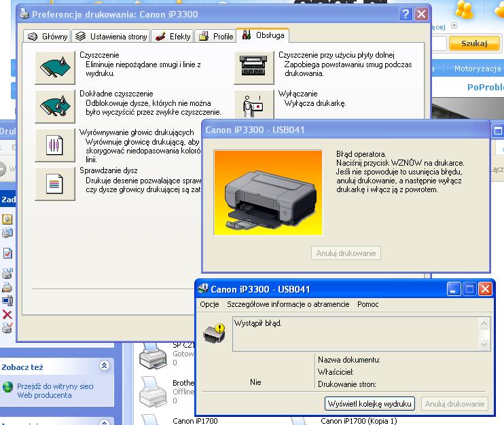Open Wyrównywanie głowic drukujących alignment
Image resolution: width=504 pixels, height=425 pixels.
(x=54, y=145)
